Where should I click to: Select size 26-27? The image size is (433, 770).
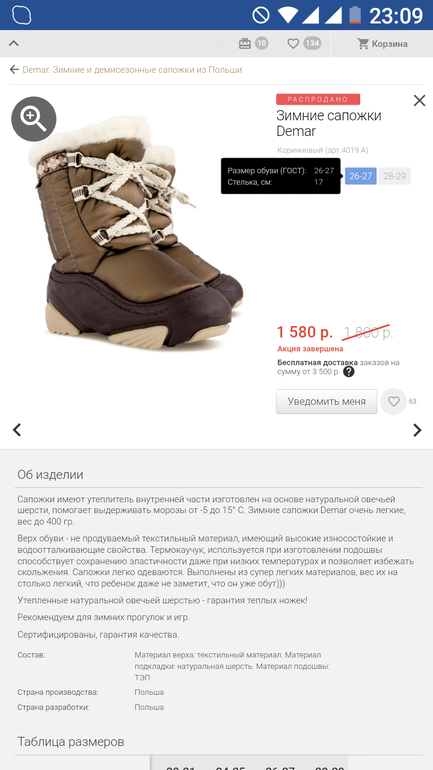(361, 176)
